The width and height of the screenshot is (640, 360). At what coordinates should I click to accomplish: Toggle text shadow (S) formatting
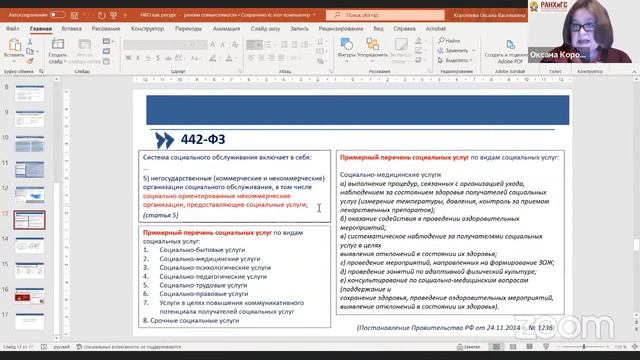pos(158,58)
